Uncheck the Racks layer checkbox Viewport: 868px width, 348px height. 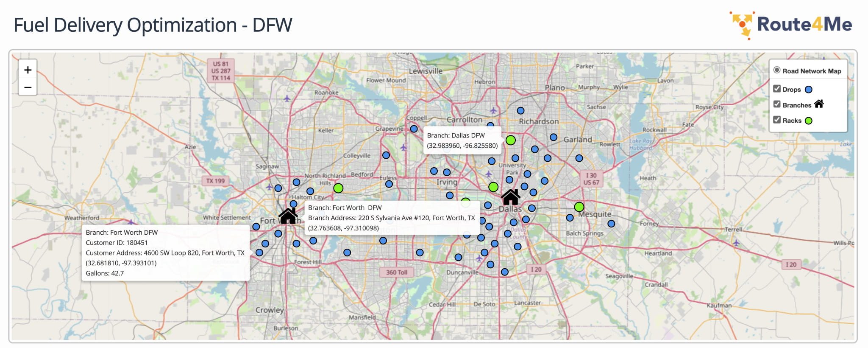[777, 120]
